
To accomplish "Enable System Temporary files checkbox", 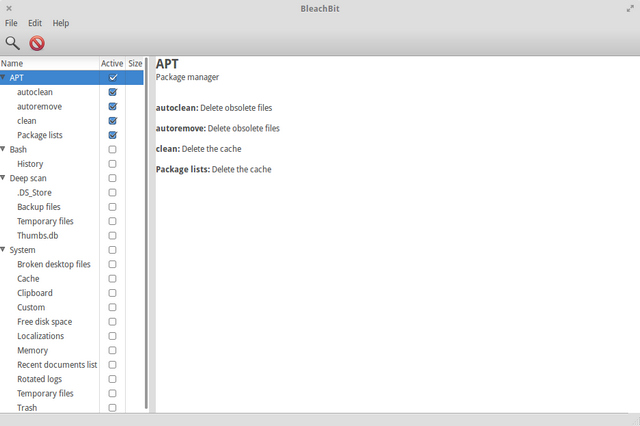I will (112, 393).
